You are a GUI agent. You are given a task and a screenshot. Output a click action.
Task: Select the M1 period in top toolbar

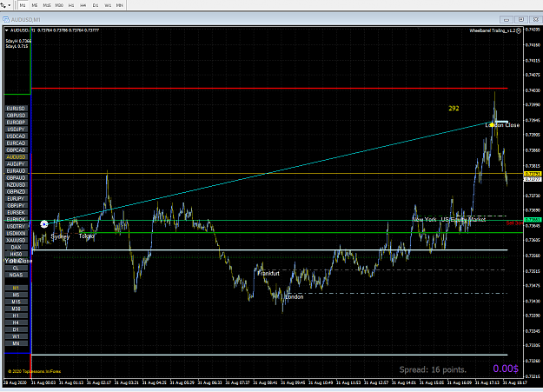tap(23, 5)
